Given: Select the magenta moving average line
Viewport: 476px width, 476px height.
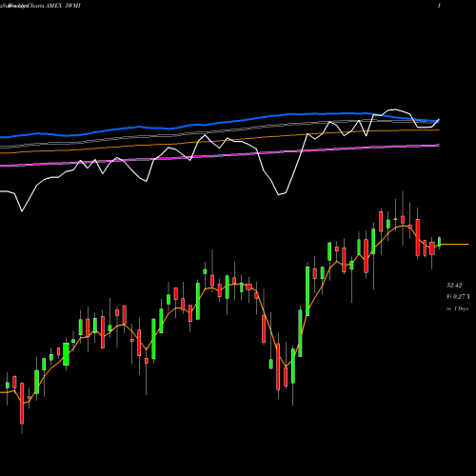Looking at the screenshot, I should coord(222,155).
